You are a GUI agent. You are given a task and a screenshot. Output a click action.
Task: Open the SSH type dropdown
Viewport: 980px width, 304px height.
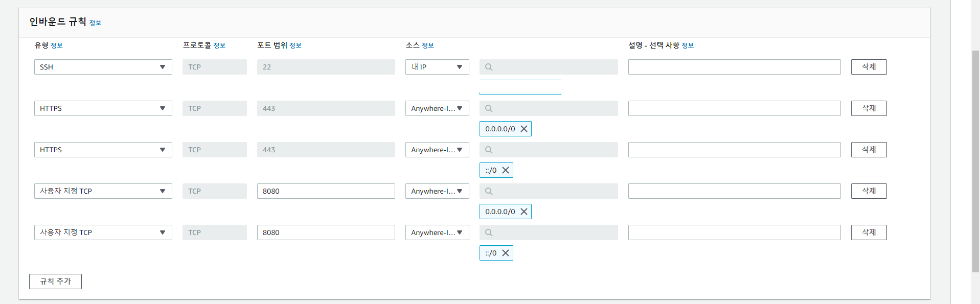pos(103,67)
